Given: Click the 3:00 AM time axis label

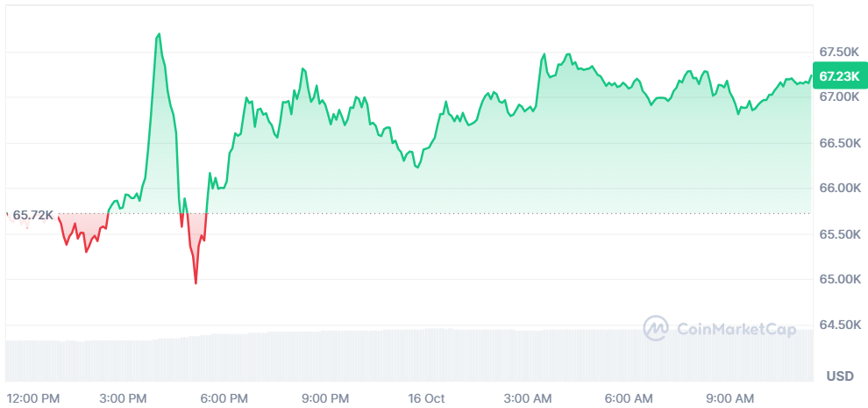Looking at the screenshot, I should tap(529, 398).
